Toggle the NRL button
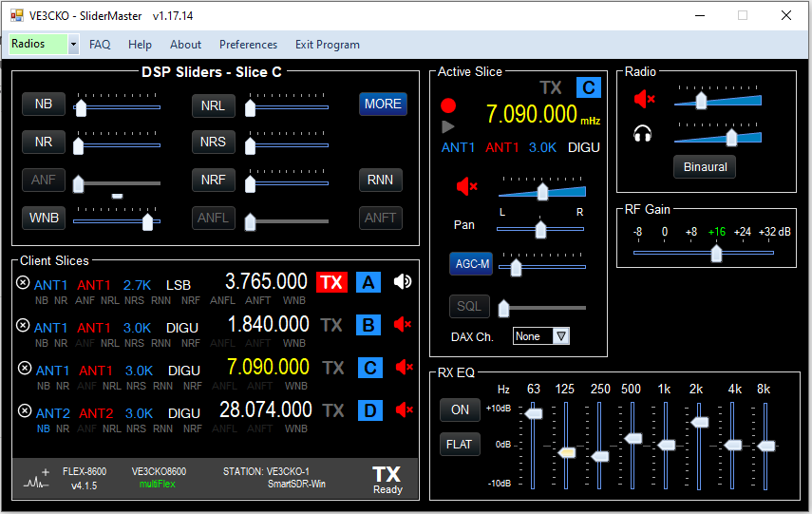Viewport: 812px width, 514px height. pyautogui.click(x=214, y=105)
